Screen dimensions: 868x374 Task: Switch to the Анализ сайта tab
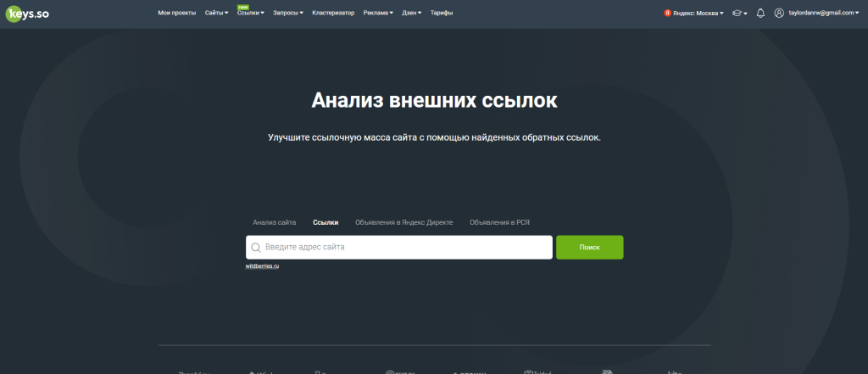275,222
